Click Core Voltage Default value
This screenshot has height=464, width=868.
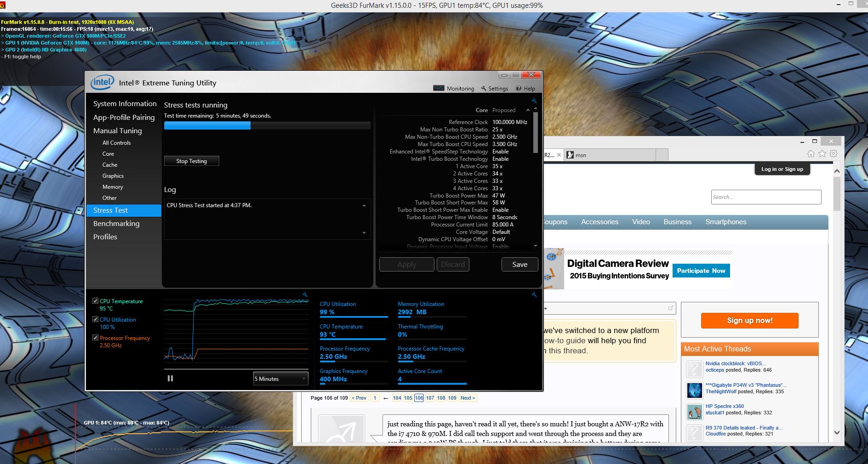[x=501, y=232]
